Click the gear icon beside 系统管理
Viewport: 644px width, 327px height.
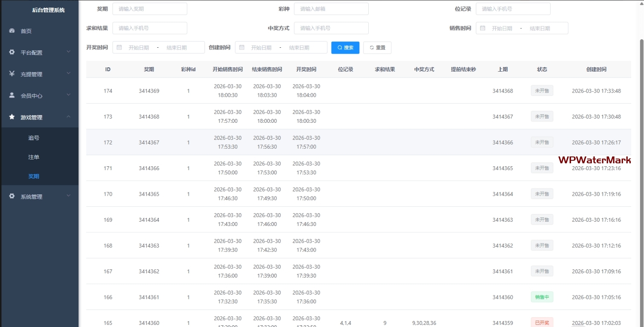tap(12, 197)
